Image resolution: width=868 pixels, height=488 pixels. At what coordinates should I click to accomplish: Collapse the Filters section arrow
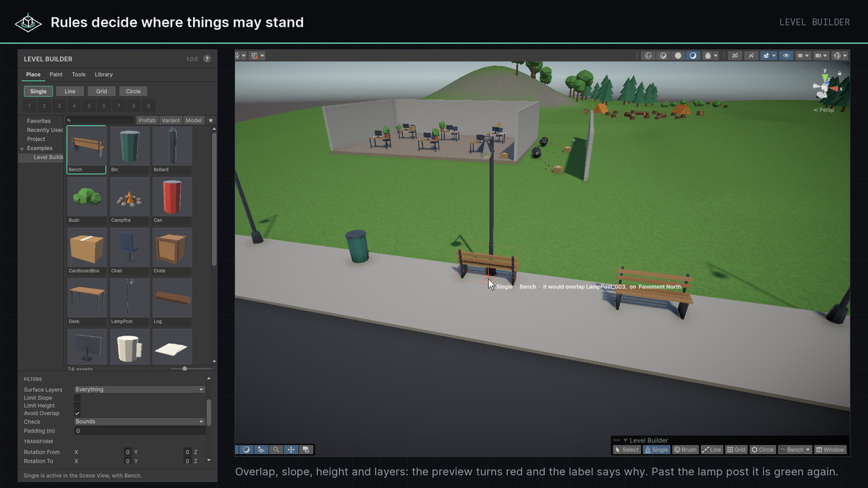pos(208,379)
